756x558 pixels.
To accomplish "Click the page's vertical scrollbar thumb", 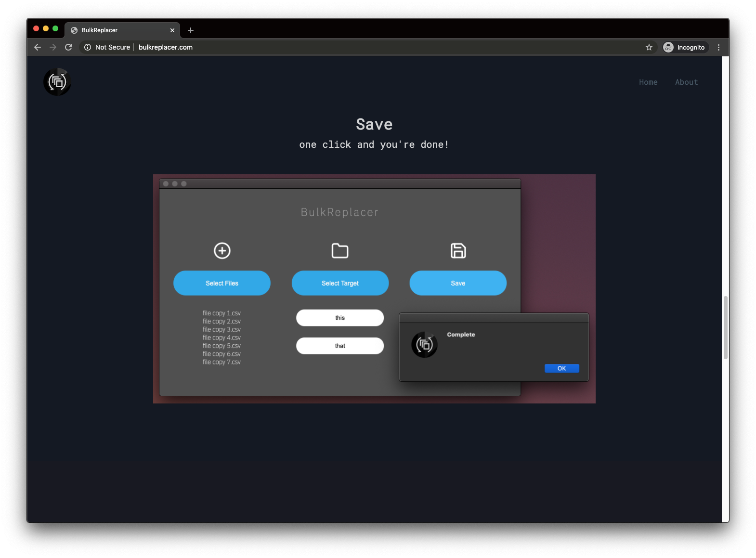I will [x=725, y=327].
